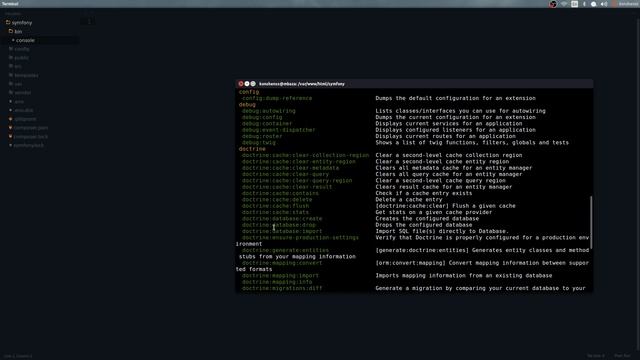Click the 'debug:router' command text

tap(262, 136)
